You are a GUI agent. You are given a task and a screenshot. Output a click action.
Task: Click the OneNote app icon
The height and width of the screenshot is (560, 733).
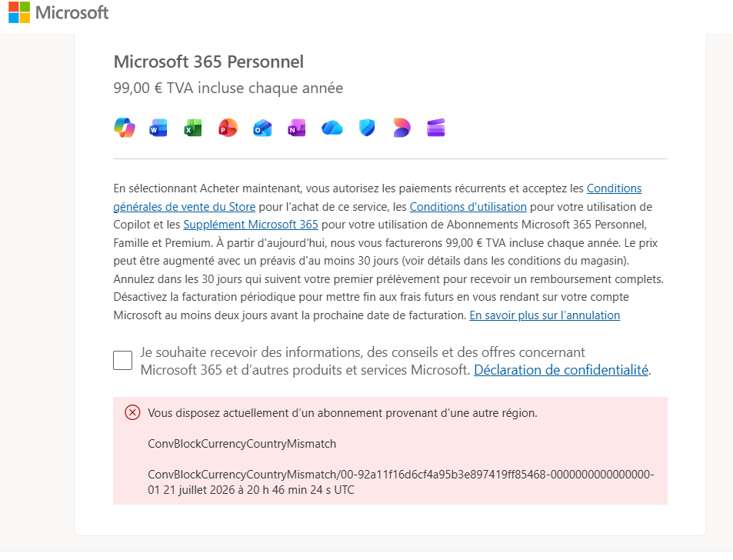coord(297,128)
